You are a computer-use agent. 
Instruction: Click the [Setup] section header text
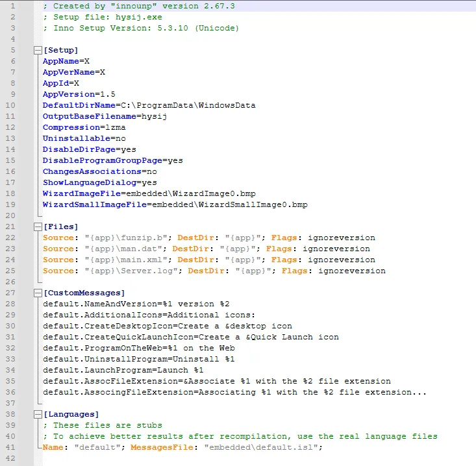[60, 51]
